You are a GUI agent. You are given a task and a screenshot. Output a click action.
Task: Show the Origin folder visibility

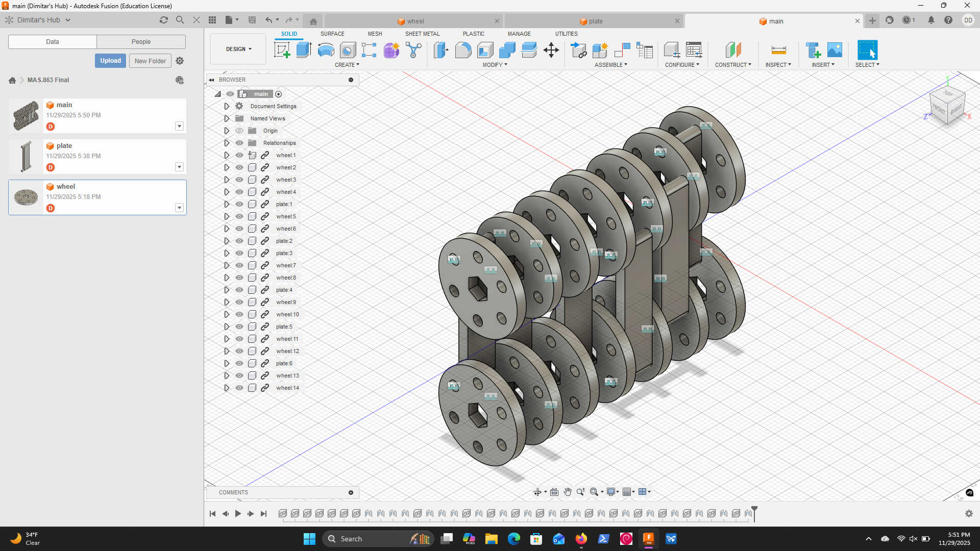239,131
